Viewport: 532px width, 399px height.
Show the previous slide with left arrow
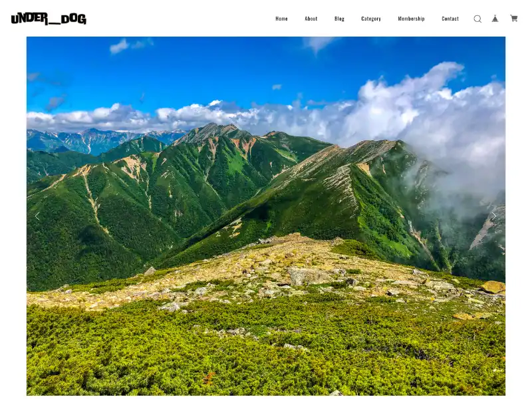tap(37, 216)
